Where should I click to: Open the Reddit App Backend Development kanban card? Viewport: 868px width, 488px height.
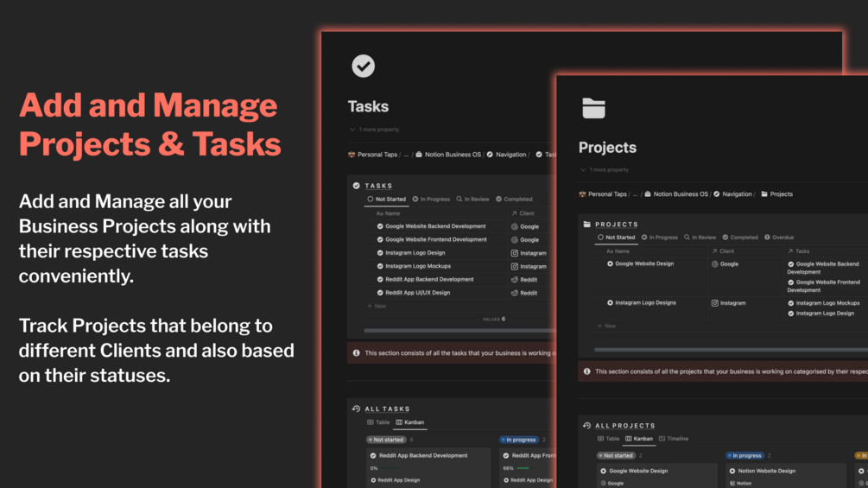tap(428, 468)
